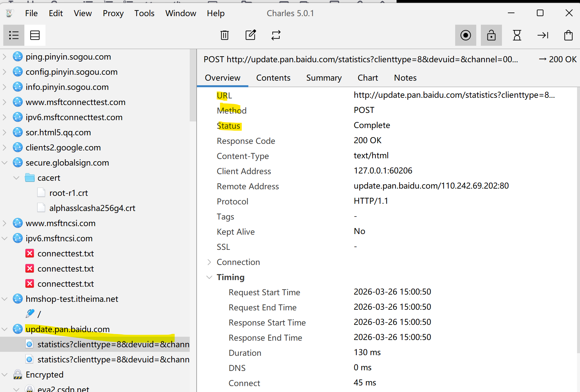
Task: Open the File menu
Action: [x=31, y=13]
